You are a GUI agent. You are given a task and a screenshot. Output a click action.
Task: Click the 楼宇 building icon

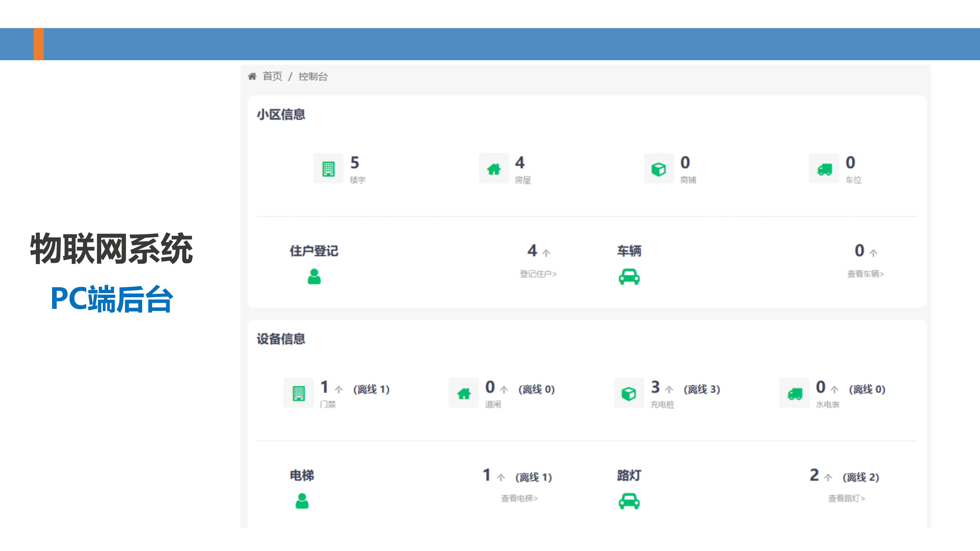pos(328,168)
